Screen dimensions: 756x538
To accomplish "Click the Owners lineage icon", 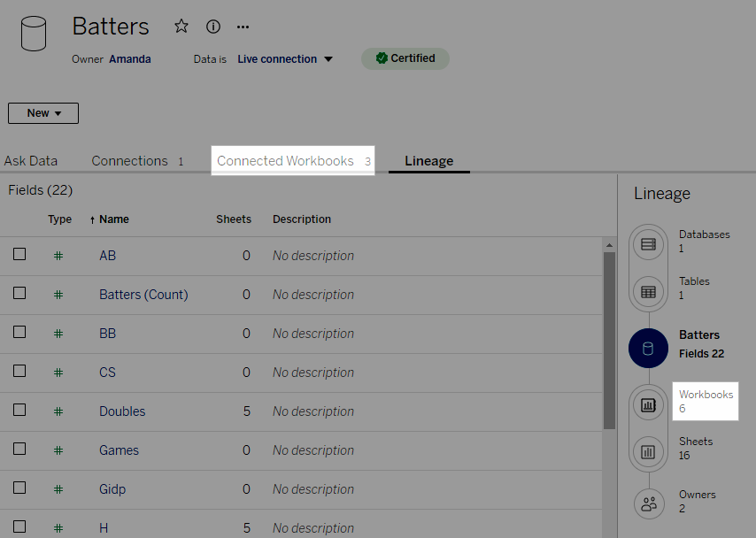I will 648,503.
